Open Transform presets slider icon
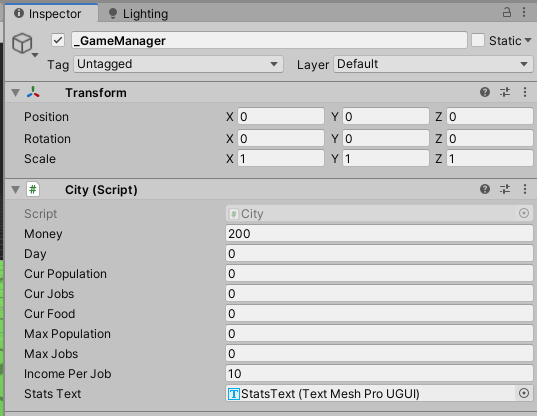This screenshot has width=537, height=416. pos(505,92)
